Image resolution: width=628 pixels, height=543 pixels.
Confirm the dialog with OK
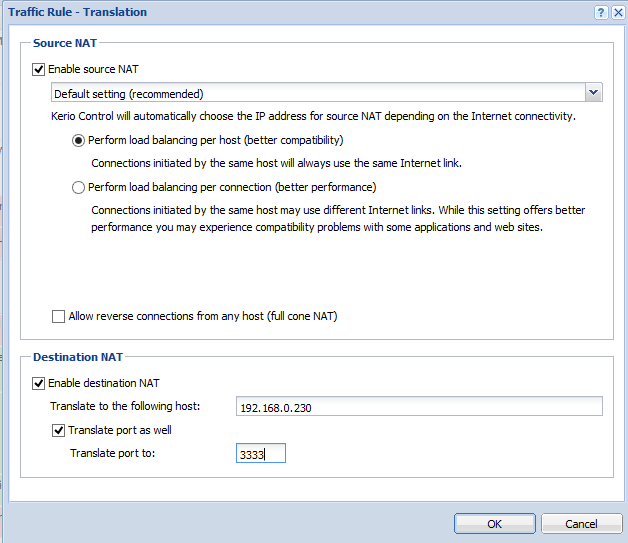(x=494, y=524)
